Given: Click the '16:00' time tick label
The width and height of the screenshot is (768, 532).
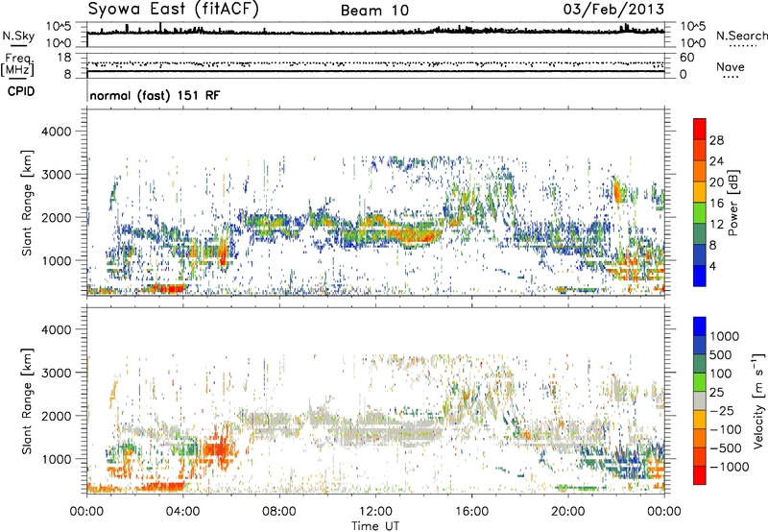Looking at the screenshot, I should pyautogui.click(x=471, y=512).
